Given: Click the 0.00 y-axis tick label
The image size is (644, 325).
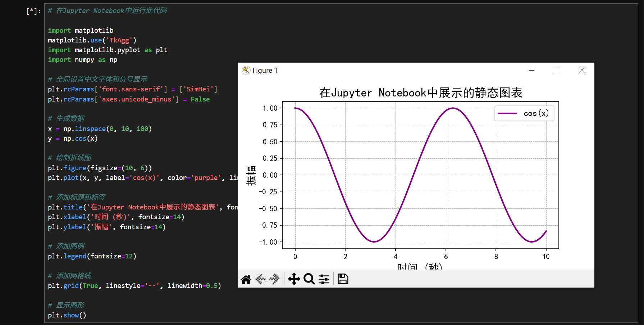Looking at the screenshot, I should tap(270, 175).
